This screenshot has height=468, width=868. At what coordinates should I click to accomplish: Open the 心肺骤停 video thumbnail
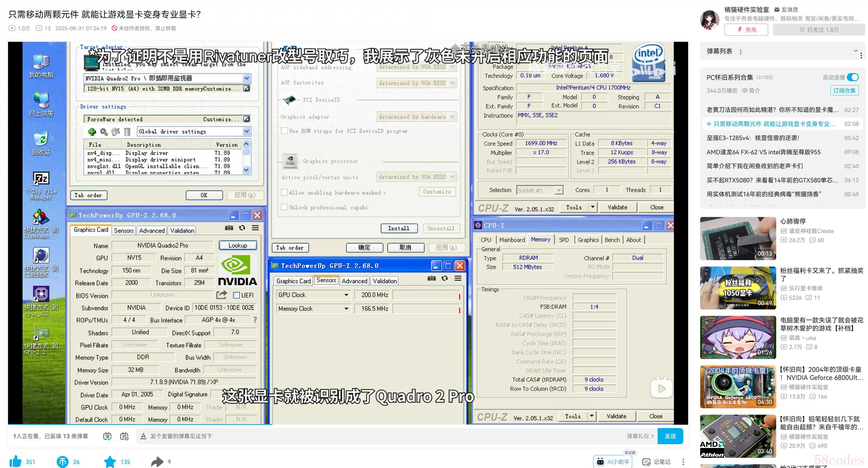coord(738,238)
